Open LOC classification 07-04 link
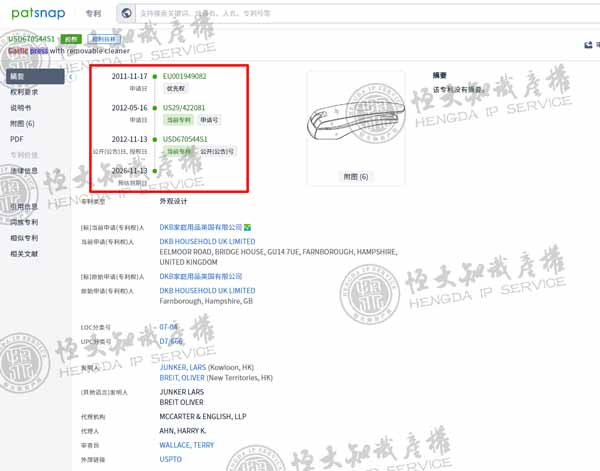 (x=168, y=327)
